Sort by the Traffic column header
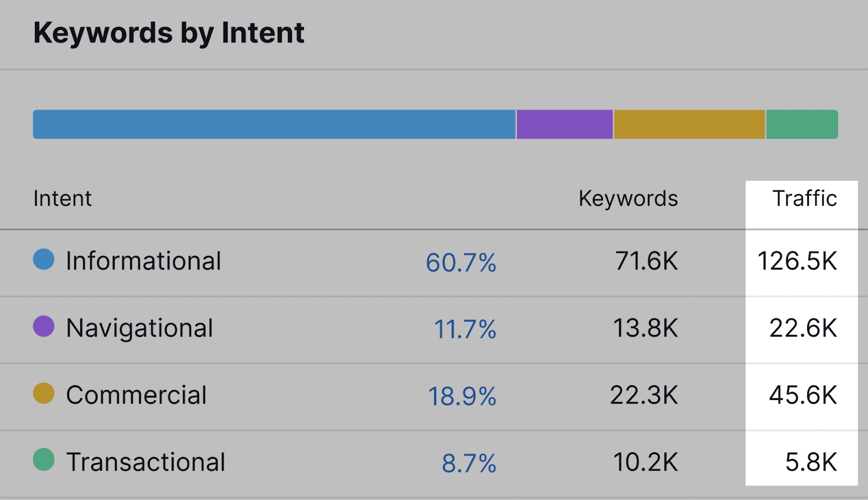Viewport: 868px width, 500px height. pos(805,199)
